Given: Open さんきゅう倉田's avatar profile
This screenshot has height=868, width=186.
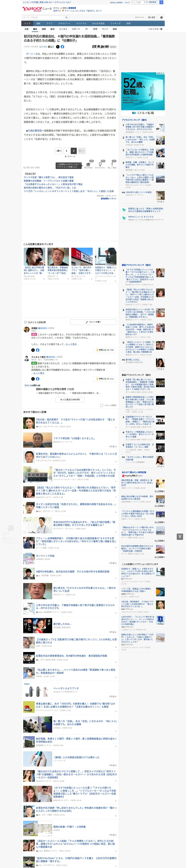Looking at the screenshot, I should tap(26, 358).
